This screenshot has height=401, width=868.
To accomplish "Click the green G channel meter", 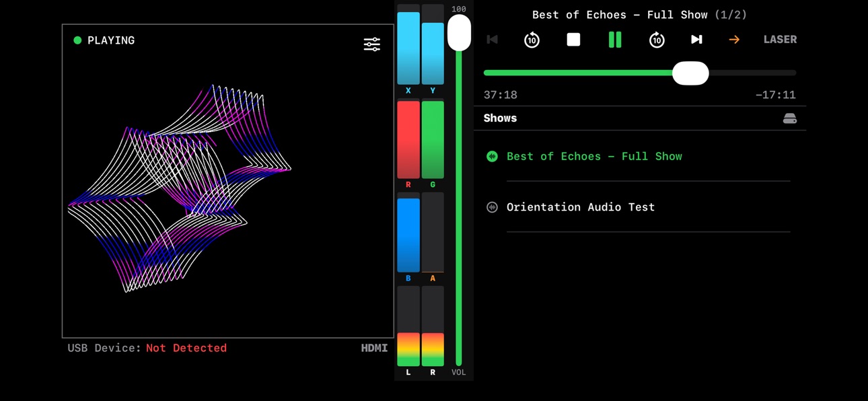I will (x=433, y=139).
